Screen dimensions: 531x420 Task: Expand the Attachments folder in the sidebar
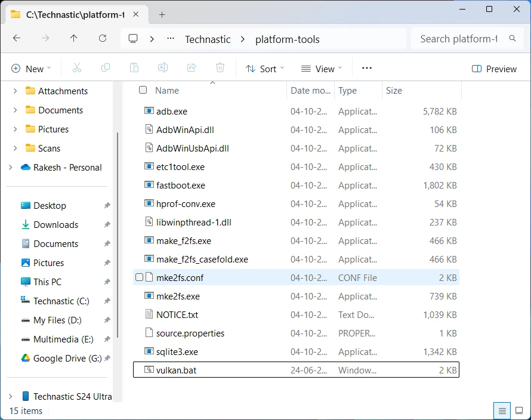[16, 91]
